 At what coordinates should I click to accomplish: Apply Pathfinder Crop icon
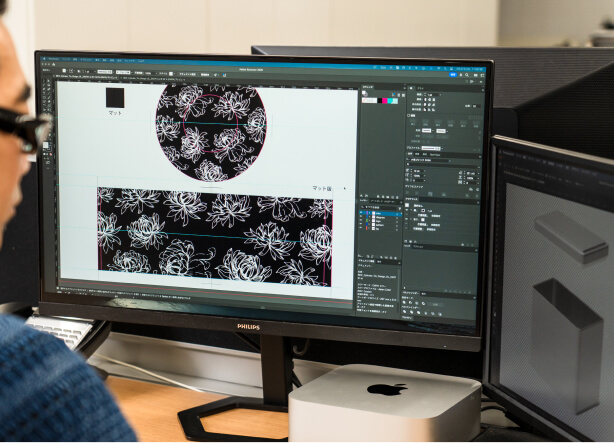[x=426, y=313]
